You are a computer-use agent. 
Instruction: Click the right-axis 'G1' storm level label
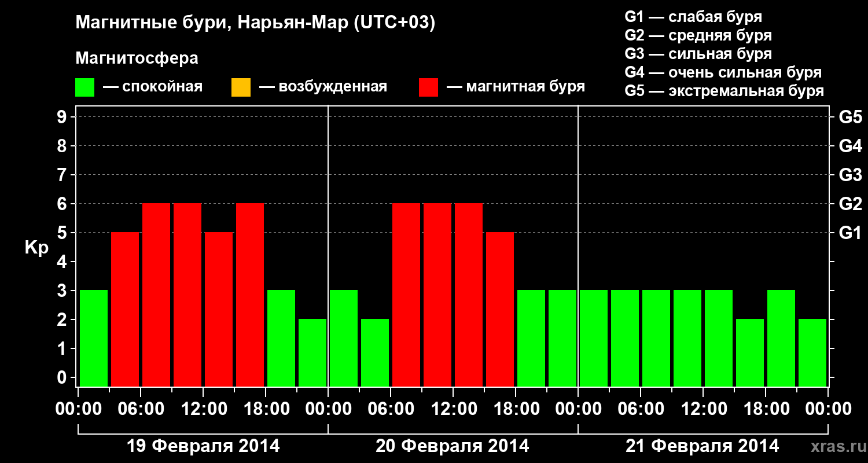click(851, 233)
